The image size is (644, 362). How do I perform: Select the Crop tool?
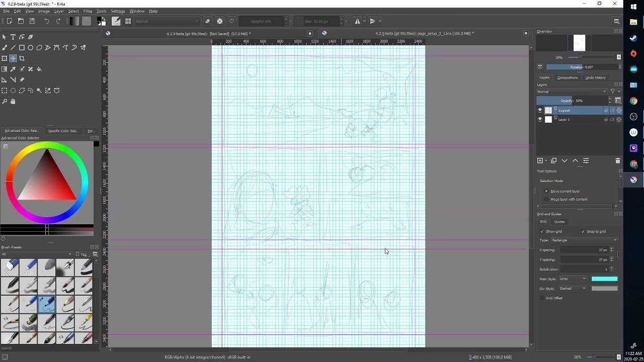point(22,58)
